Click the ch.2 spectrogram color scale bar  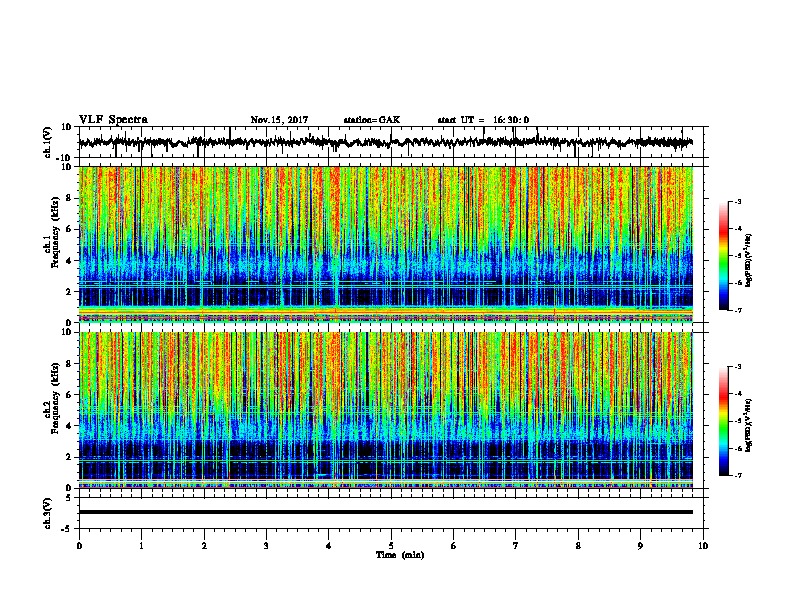click(723, 421)
